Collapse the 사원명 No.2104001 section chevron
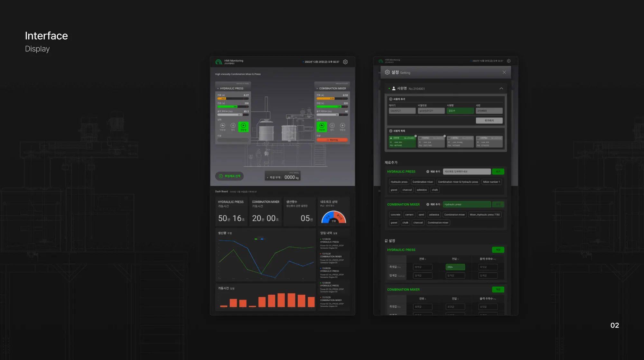The image size is (644, 360). click(x=501, y=88)
